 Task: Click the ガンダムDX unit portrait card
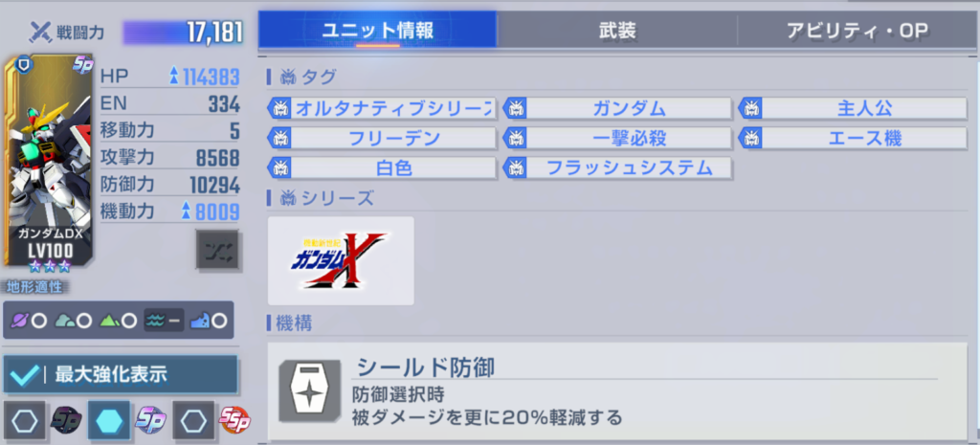click(x=48, y=160)
